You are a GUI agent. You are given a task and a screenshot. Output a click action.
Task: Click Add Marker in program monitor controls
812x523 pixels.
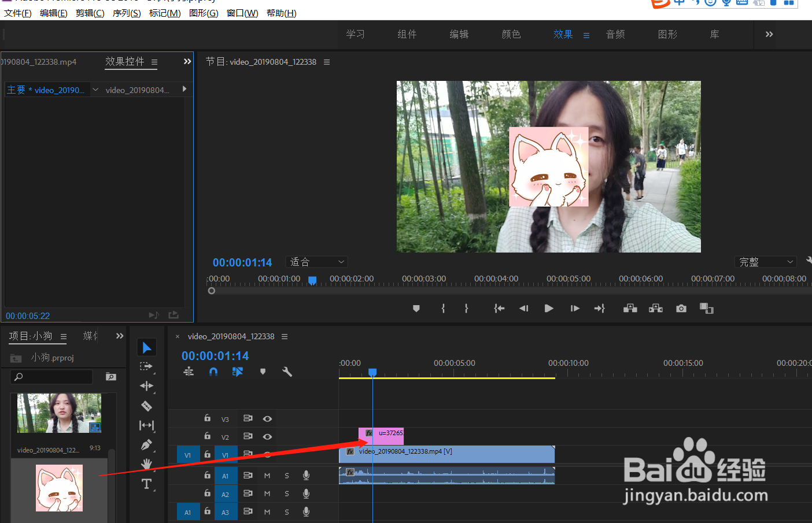416,309
